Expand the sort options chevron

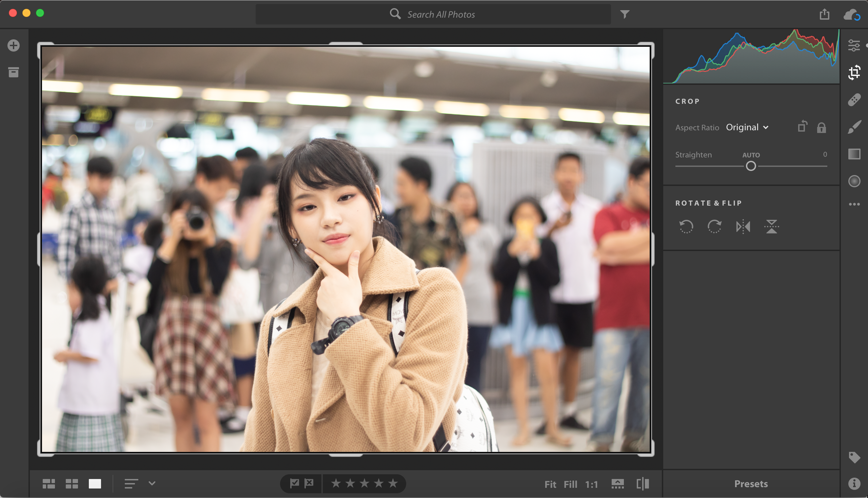click(x=152, y=483)
